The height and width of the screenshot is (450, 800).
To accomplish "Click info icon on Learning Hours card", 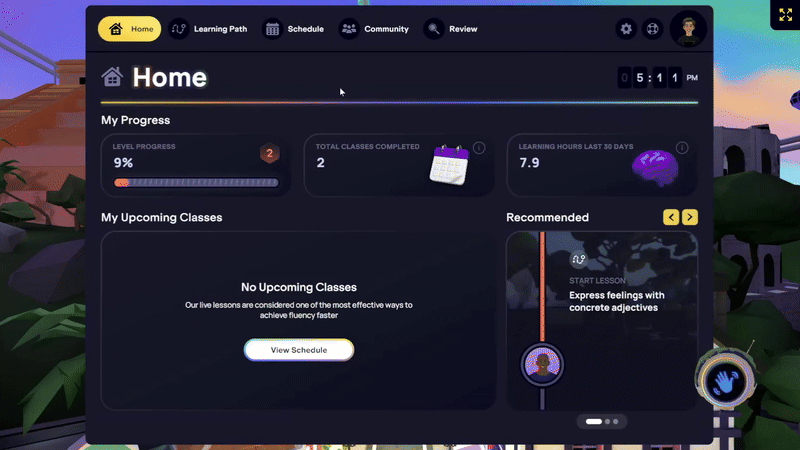I will coord(682,148).
